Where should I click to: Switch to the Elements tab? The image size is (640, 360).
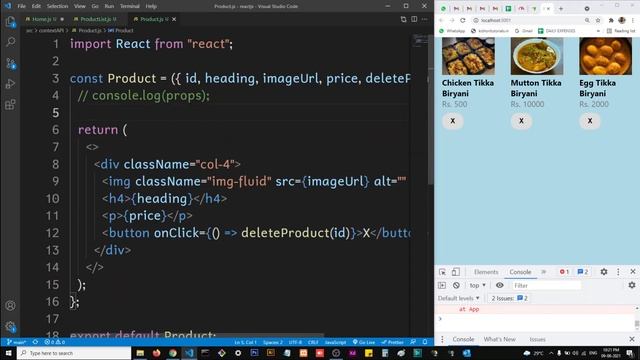tap(486, 272)
